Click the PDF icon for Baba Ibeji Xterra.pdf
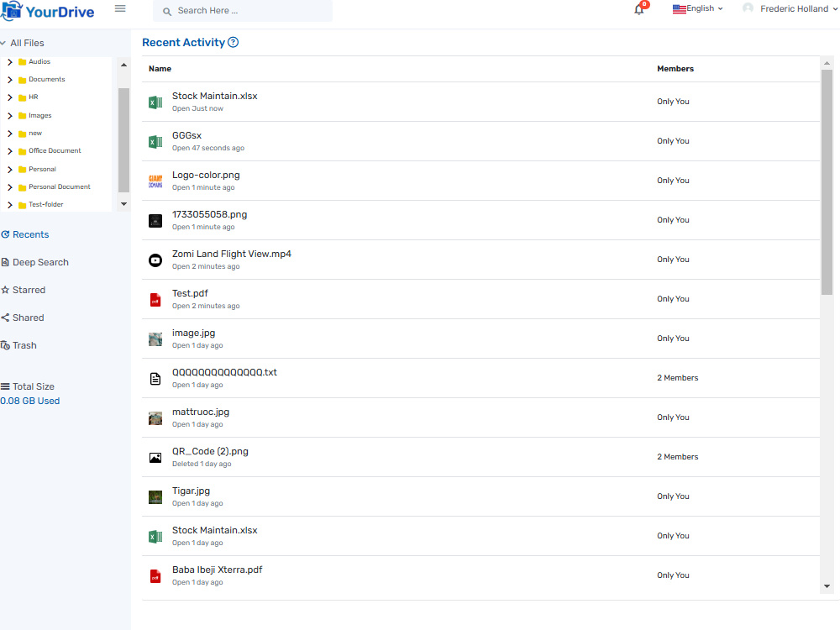The height and width of the screenshot is (630, 840). tap(155, 576)
